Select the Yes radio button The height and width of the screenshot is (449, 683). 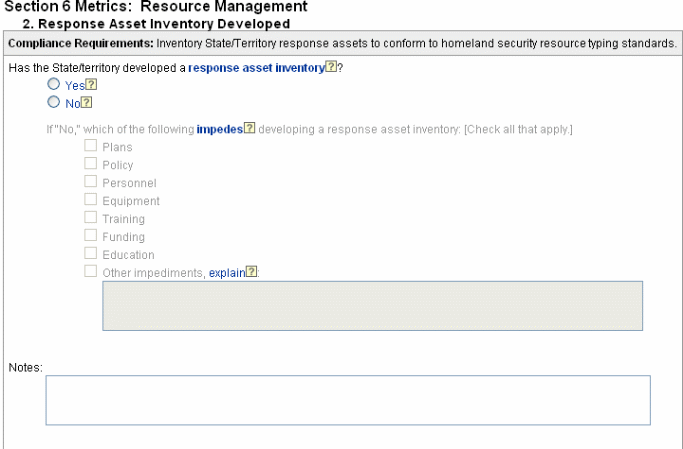54,84
